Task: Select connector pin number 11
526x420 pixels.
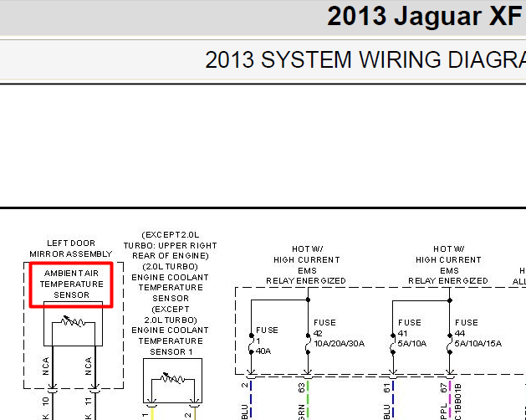Action: tap(89, 401)
